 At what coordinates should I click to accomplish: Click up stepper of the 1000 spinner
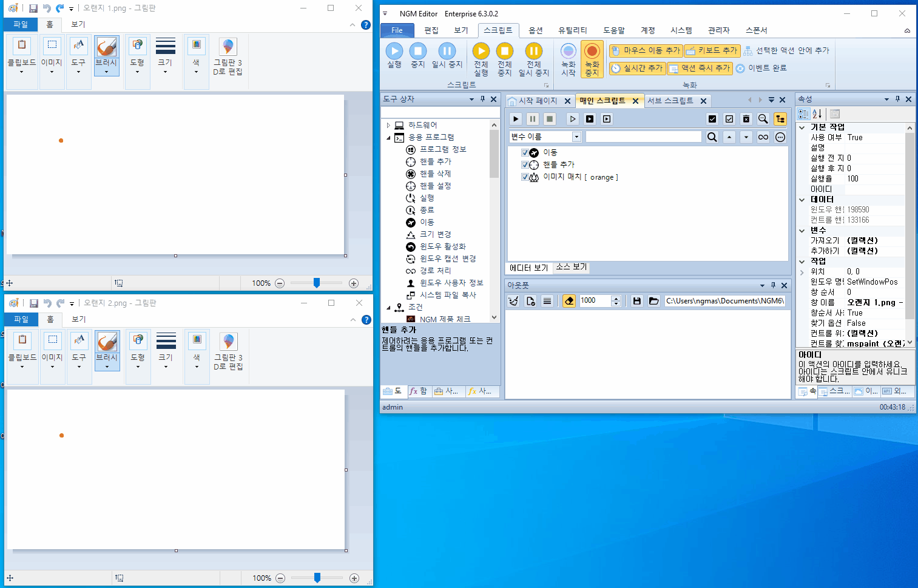tap(616, 298)
